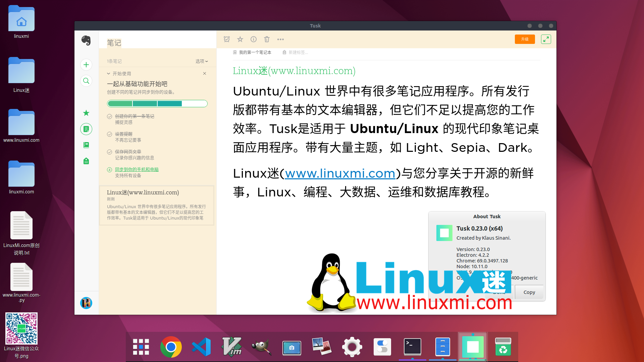
Task: Close the getting started panel
Action: point(205,73)
